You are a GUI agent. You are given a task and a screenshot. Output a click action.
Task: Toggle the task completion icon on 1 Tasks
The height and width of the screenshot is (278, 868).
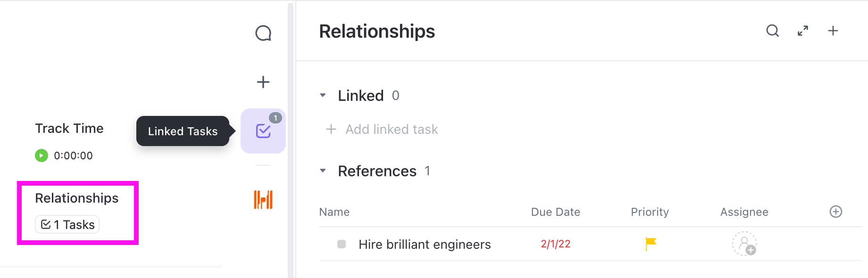coord(45,225)
